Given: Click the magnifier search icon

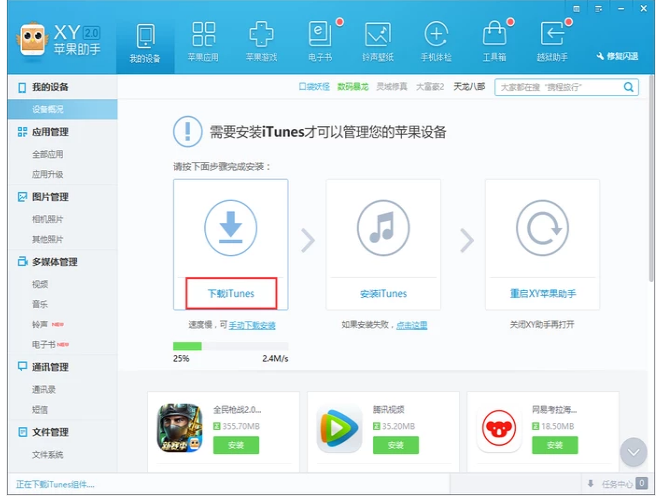Looking at the screenshot, I should coord(629,87).
